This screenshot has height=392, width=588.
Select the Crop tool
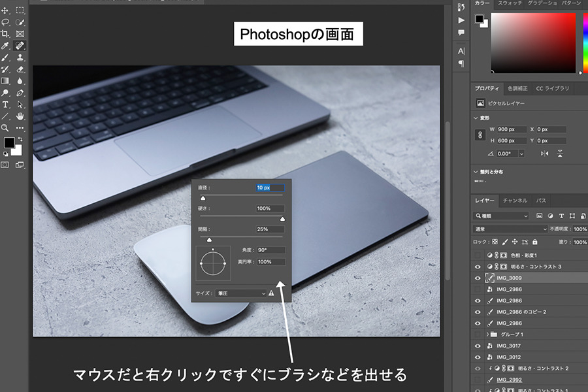point(5,34)
